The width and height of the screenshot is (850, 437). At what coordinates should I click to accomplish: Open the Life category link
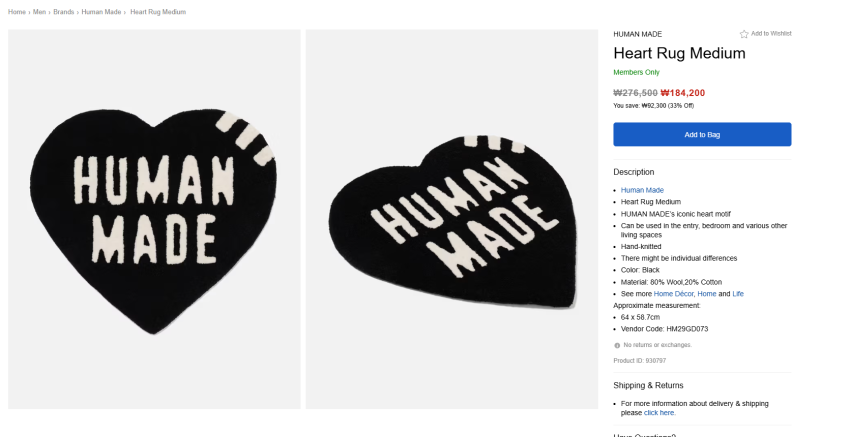[737, 294]
